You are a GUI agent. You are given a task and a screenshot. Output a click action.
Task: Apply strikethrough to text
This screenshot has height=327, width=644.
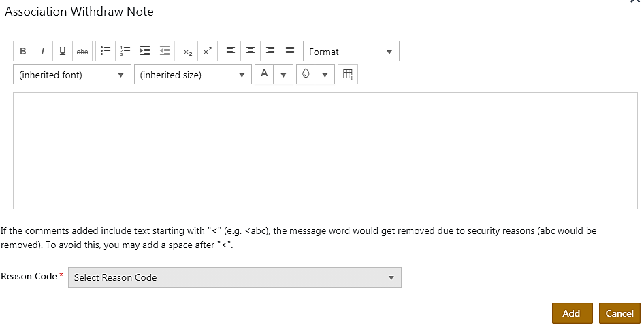pyautogui.click(x=82, y=52)
